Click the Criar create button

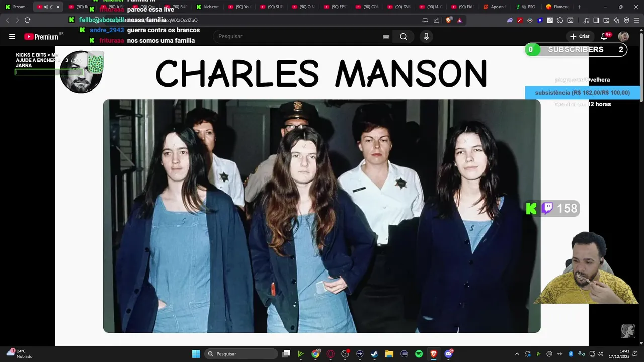pos(579,36)
